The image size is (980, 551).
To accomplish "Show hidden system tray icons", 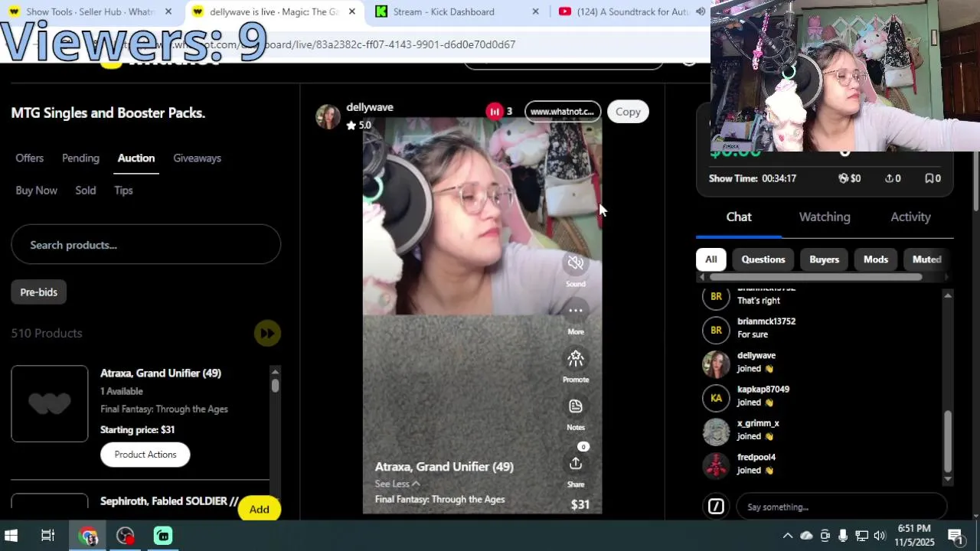I will 787,536.
